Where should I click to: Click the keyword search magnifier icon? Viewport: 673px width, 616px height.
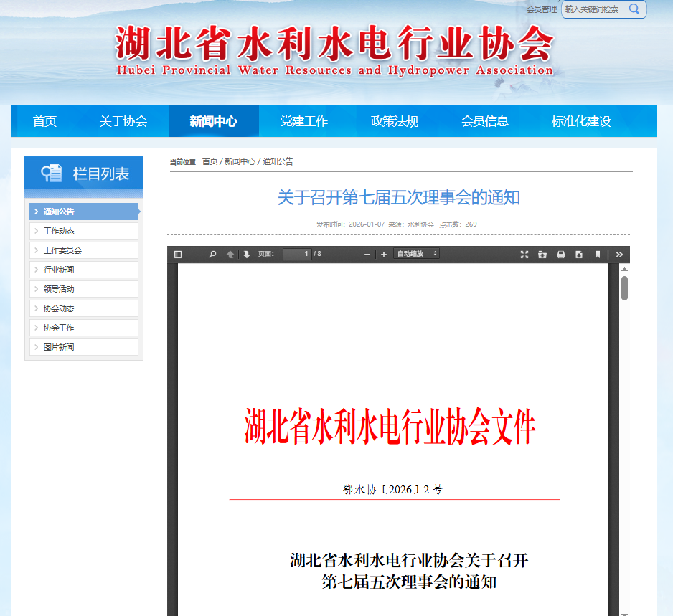[x=634, y=9]
